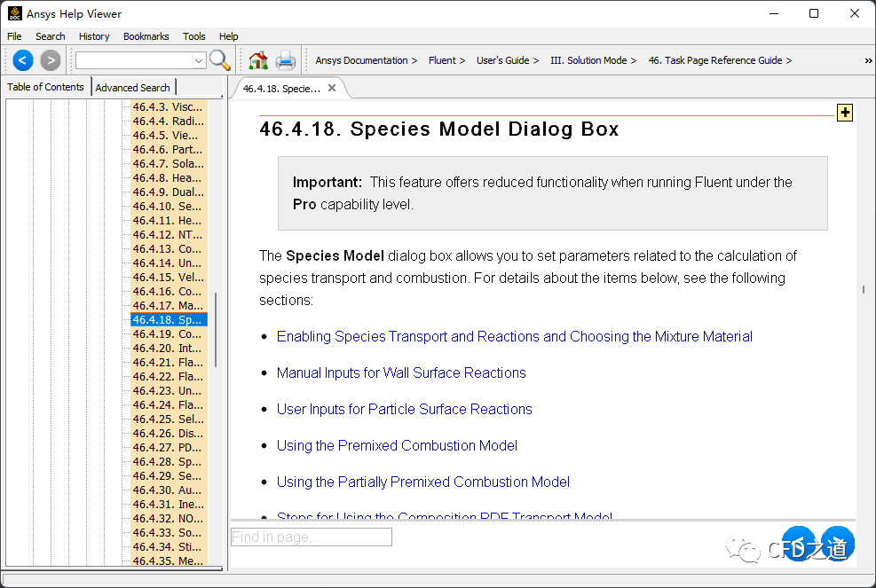Viewport: 876px width, 588px height.
Task: Click the printer icon to print
Action: [285, 60]
